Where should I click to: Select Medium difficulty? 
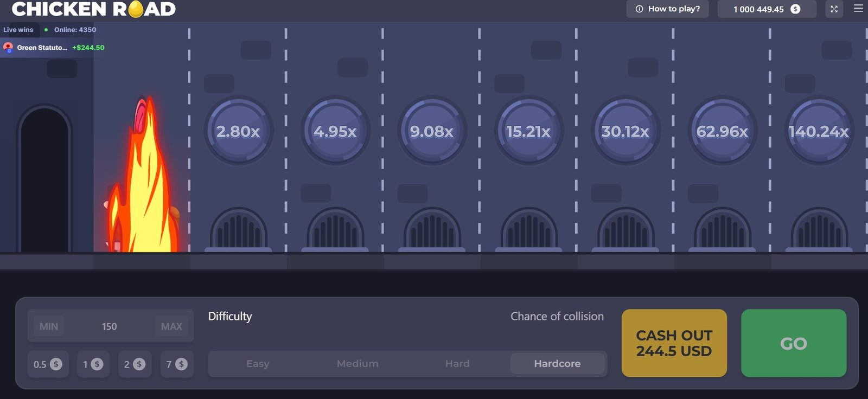(358, 364)
